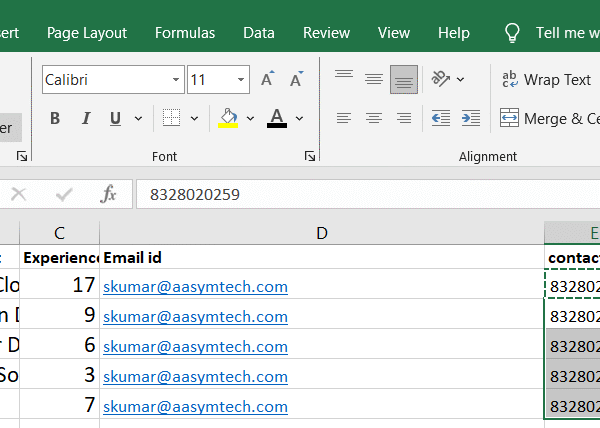Open the font size dropdown
Viewport: 600px width, 428px height.
coord(241,80)
